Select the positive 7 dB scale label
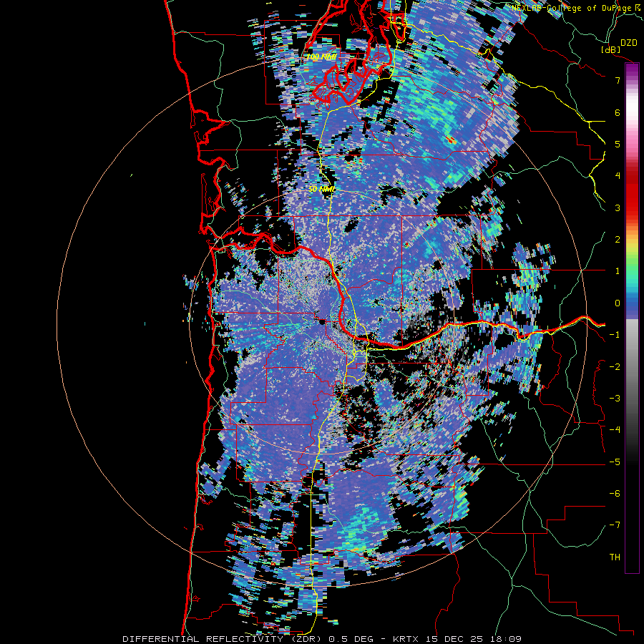The image size is (644, 644). [618, 80]
